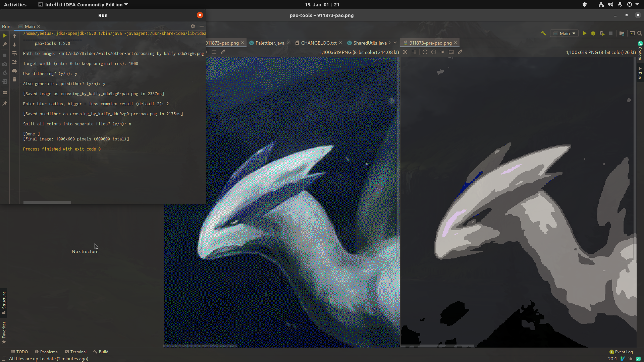Open IntelliJ IDEA application menu in top bar

coord(83,5)
